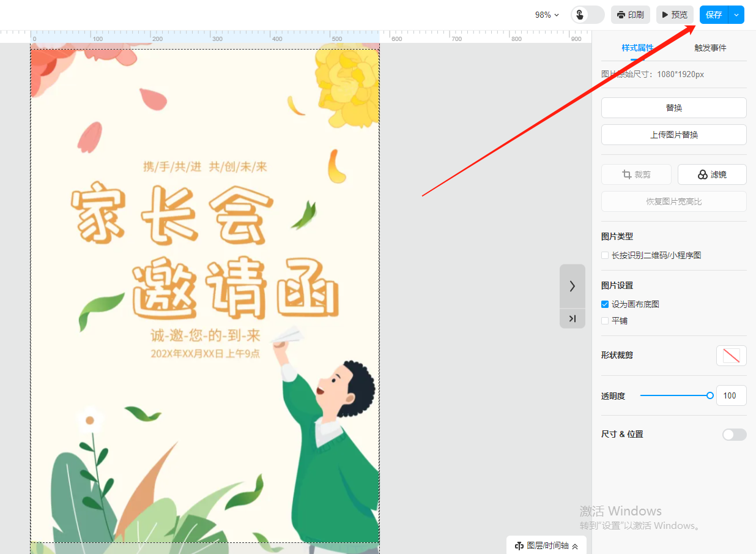
Task: Toggle the hand touch mode switch
Action: click(587, 15)
